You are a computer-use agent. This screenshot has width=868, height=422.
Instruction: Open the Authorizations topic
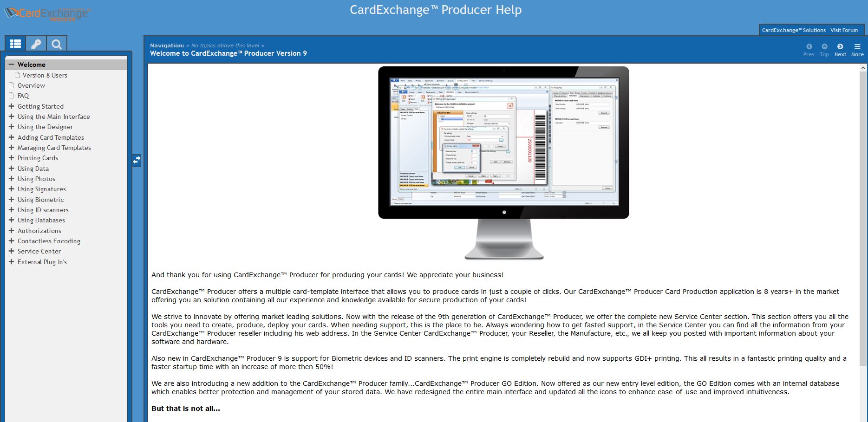[39, 231]
